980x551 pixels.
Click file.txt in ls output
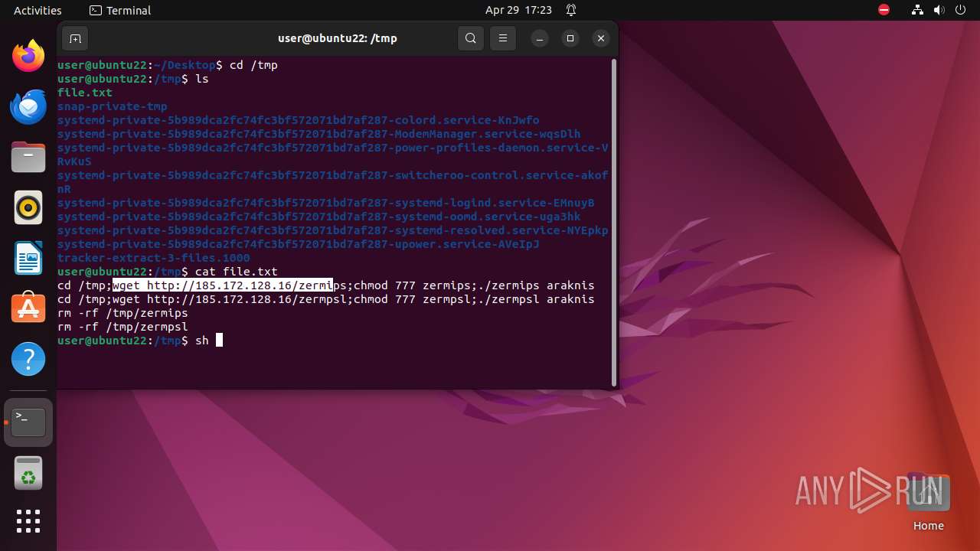tap(85, 93)
